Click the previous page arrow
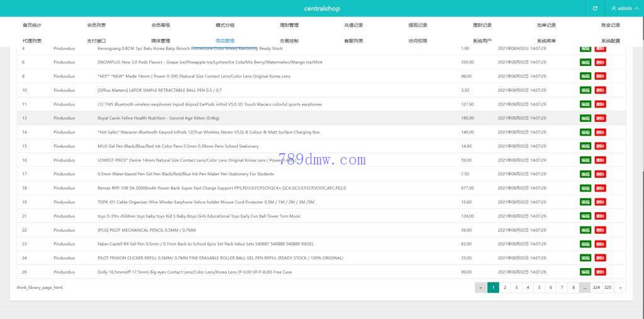 pos(481,288)
